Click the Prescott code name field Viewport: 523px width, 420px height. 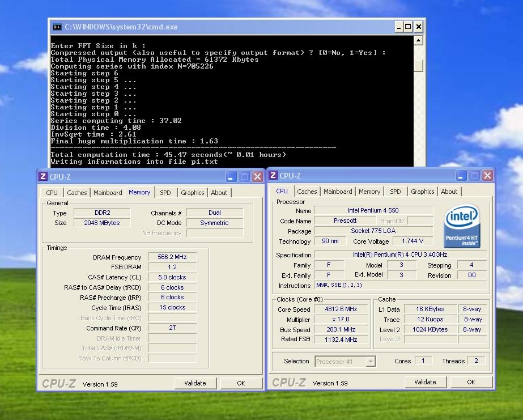tap(345, 221)
